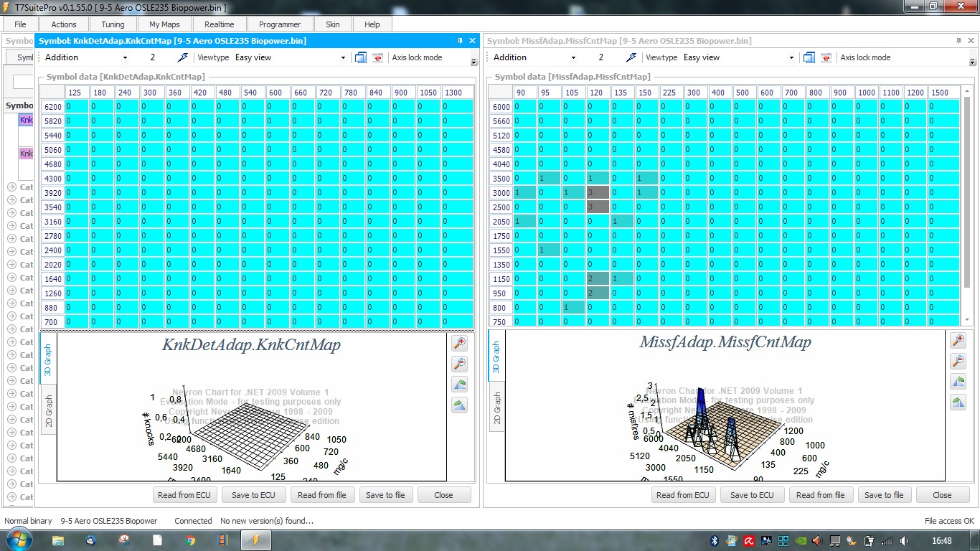980x551 pixels.
Task: Open the Tuning menu
Action: [x=113, y=24]
